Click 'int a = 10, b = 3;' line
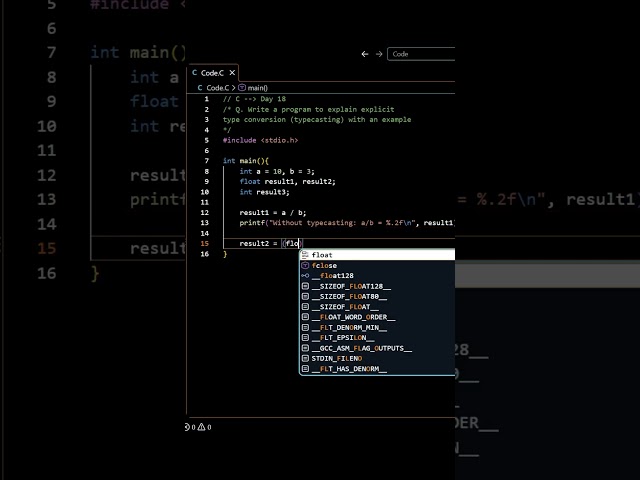The width and height of the screenshot is (640, 480). click(x=277, y=171)
